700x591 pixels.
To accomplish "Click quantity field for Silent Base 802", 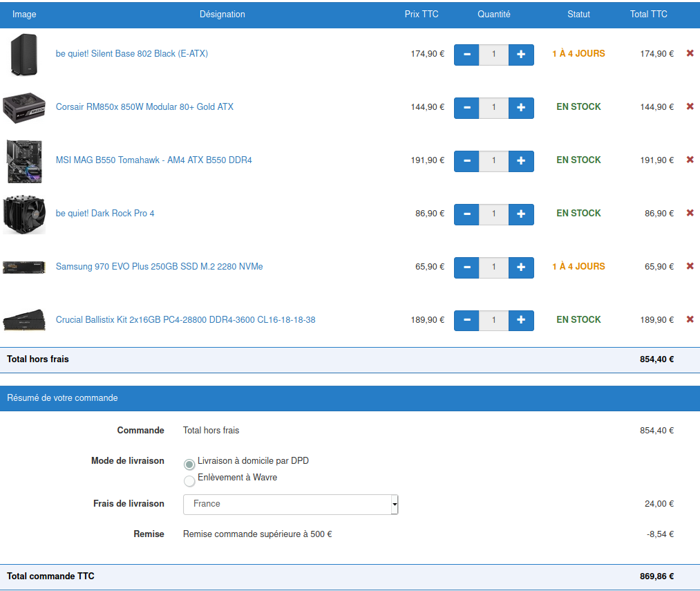I will tap(494, 55).
